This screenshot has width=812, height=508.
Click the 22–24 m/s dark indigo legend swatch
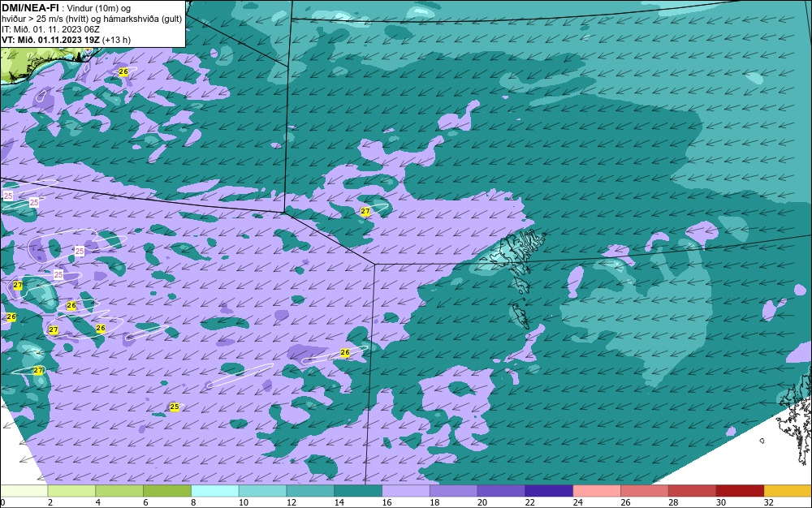click(549, 491)
